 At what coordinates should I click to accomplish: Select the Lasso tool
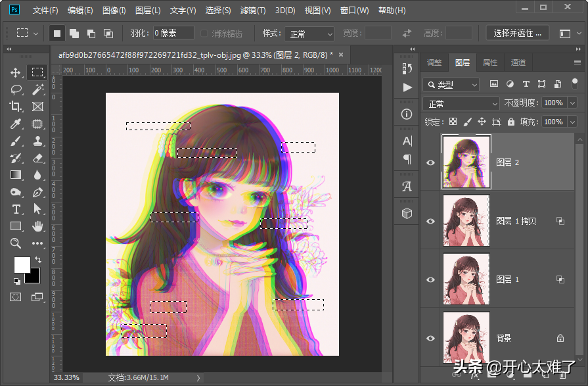tap(16, 90)
